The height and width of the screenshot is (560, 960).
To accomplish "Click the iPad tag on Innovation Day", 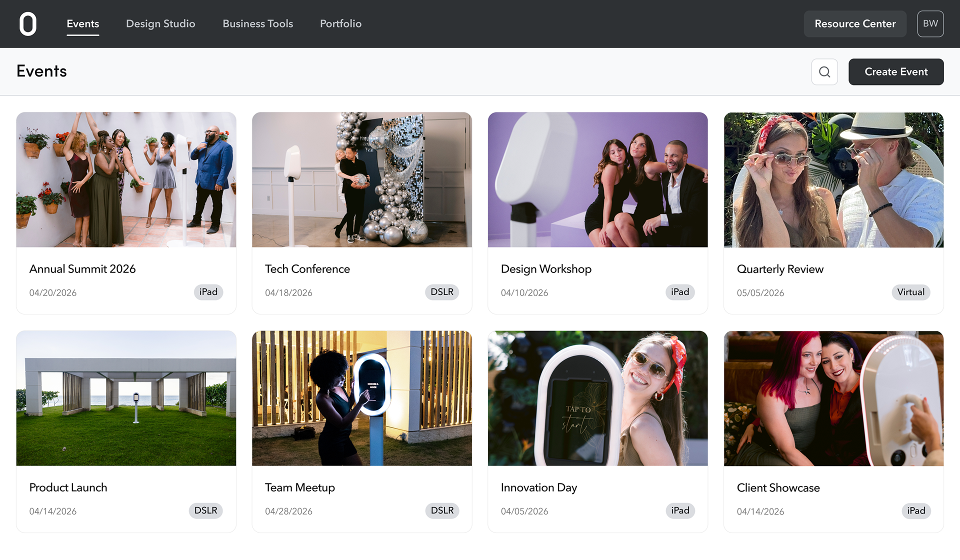I will click(x=680, y=510).
